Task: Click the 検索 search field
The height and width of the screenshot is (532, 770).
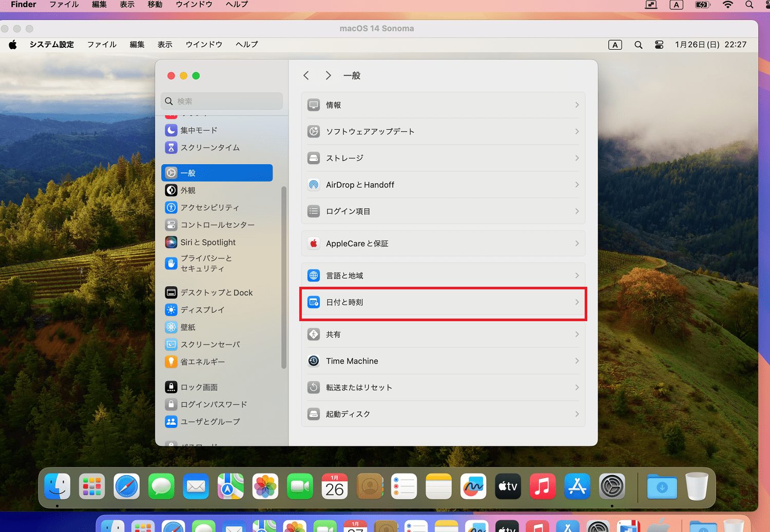Action: (222, 101)
